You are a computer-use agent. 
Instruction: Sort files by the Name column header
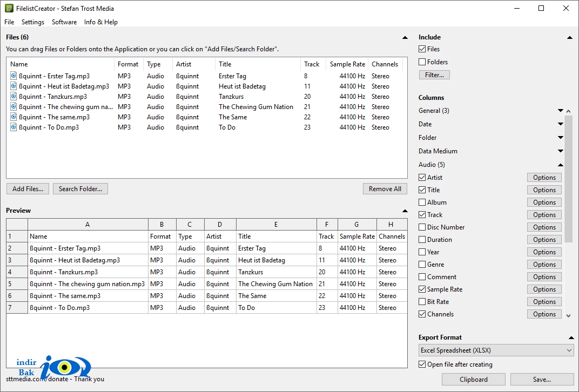pyautogui.click(x=60, y=64)
